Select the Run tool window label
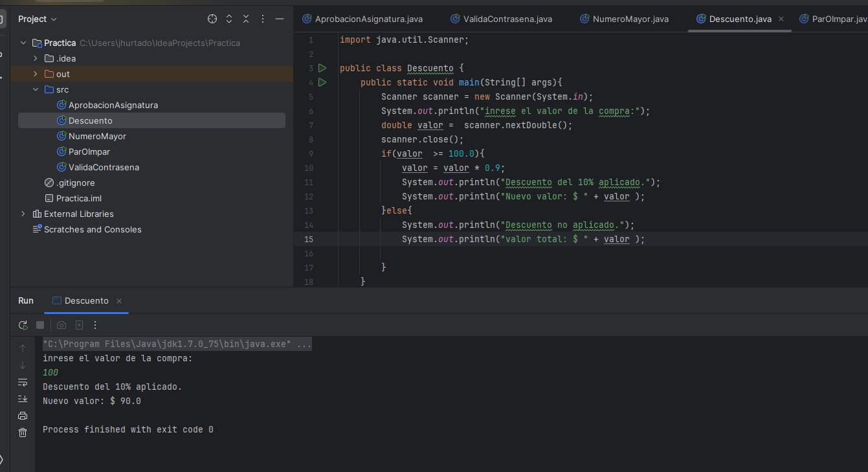 [x=26, y=300]
